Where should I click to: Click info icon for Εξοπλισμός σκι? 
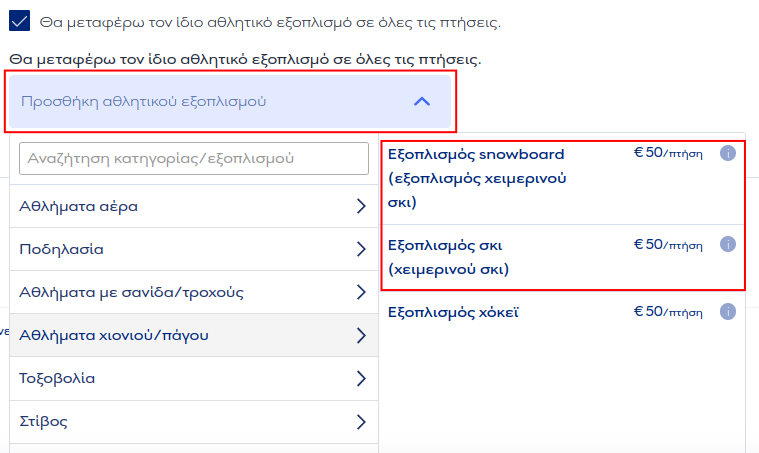(x=728, y=244)
